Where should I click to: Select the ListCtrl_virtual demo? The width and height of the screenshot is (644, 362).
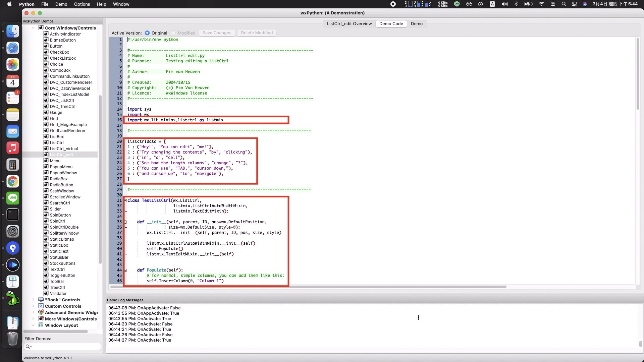click(64, 149)
